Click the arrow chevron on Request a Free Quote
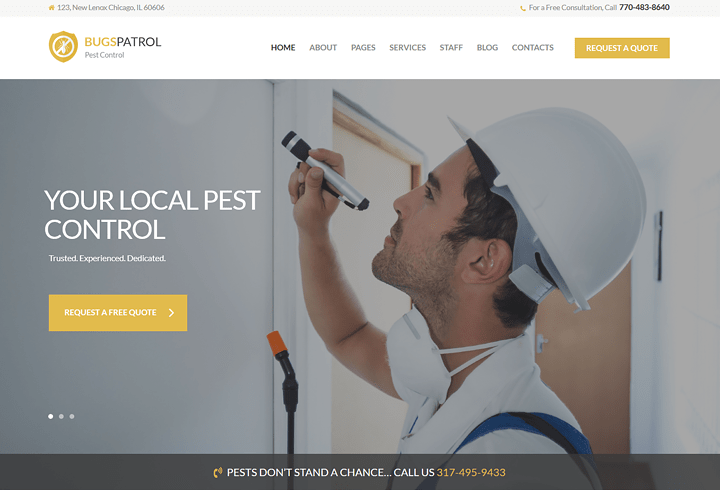The width and height of the screenshot is (720, 490). 171,313
